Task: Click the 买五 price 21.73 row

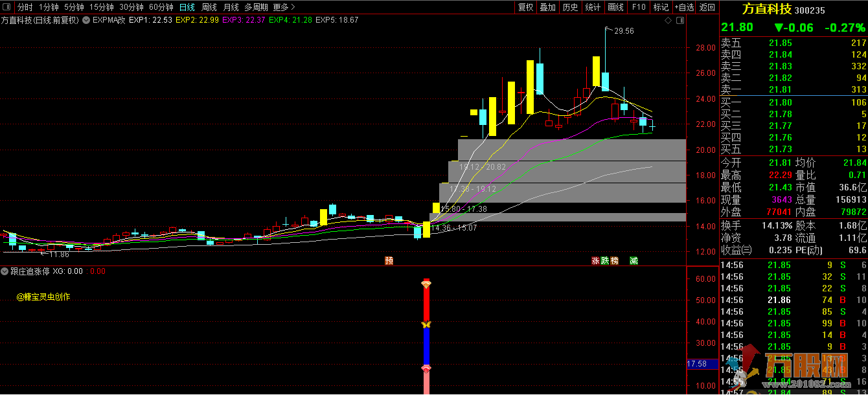Action: 794,149
